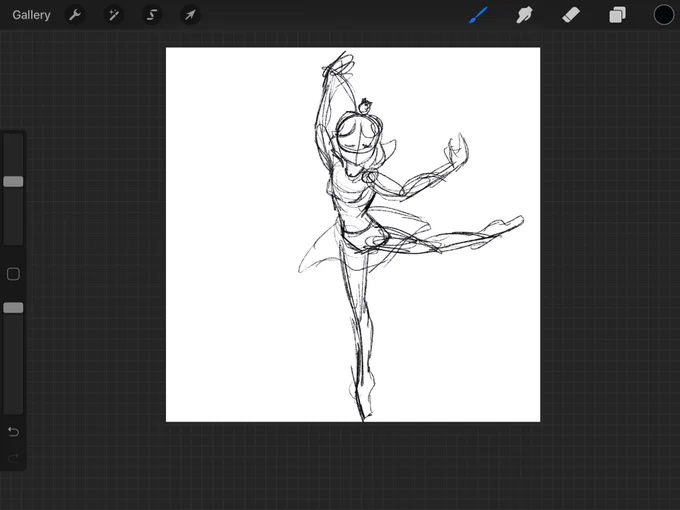Open the Actions wrench menu
Image resolution: width=680 pixels, height=510 pixels.
75,15
